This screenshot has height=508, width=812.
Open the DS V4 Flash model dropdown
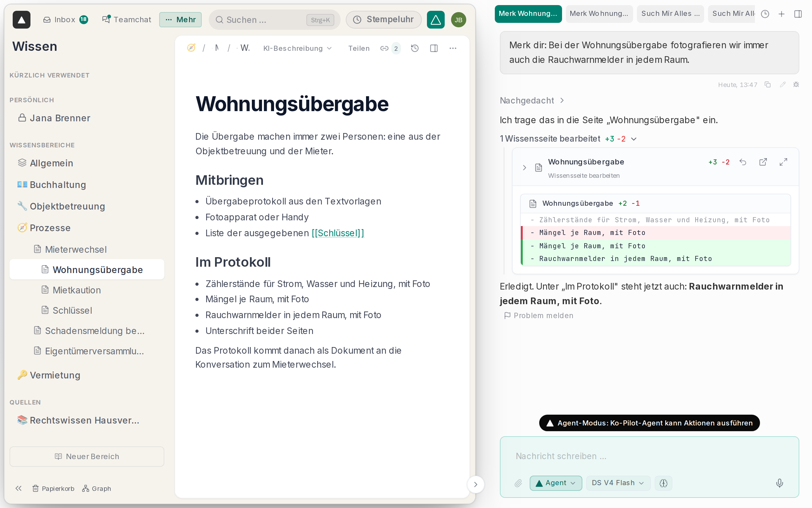[x=618, y=483]
